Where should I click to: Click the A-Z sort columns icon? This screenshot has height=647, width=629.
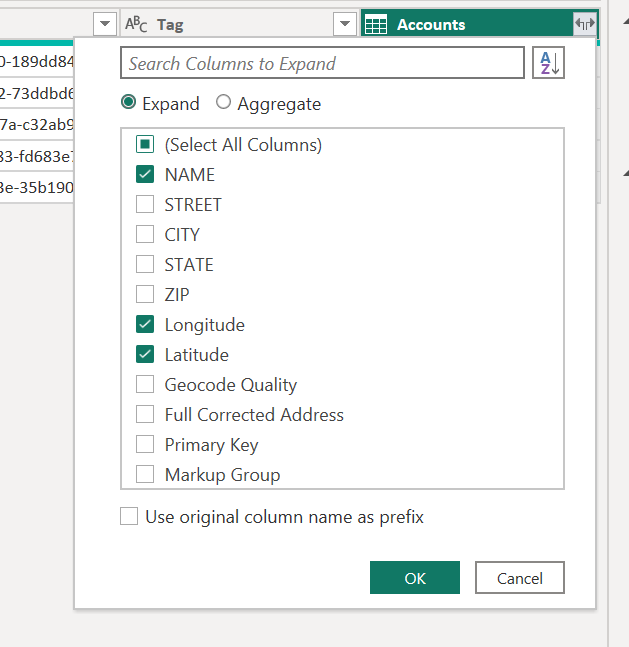coord(548,63)
